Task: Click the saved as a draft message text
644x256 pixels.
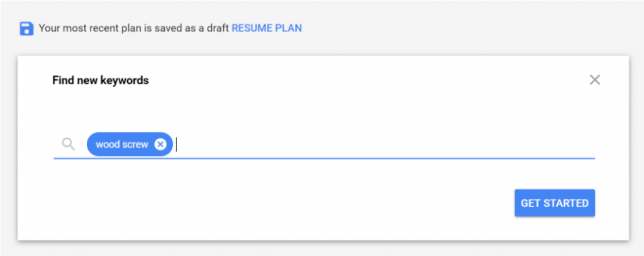Action: pos(135,28)
